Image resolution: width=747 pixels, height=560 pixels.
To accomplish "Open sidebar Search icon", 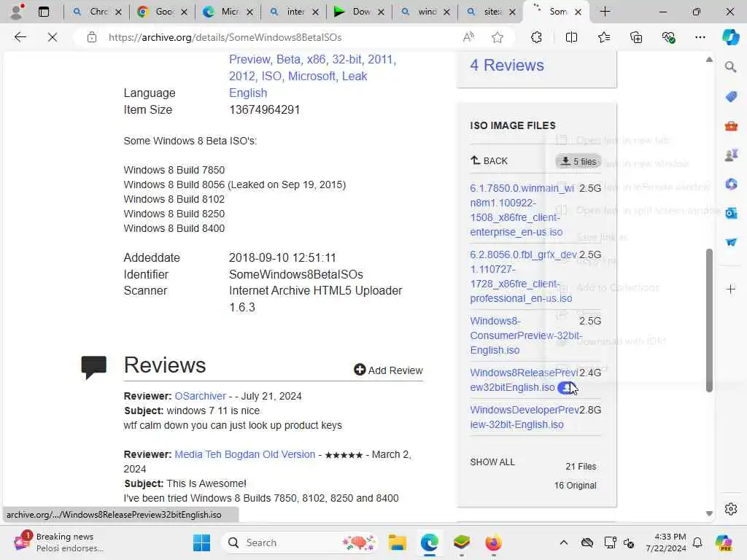I will coord(731,67).
